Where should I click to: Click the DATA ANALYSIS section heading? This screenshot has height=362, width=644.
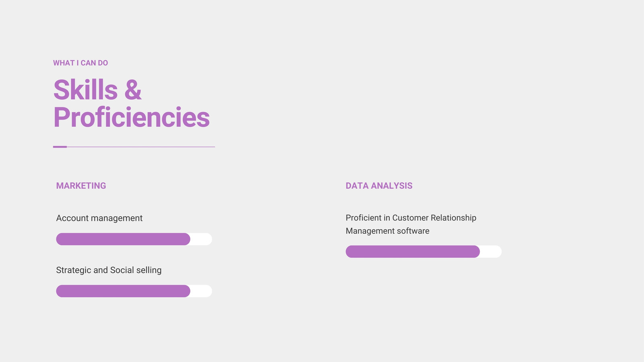(x=379, y=186)
